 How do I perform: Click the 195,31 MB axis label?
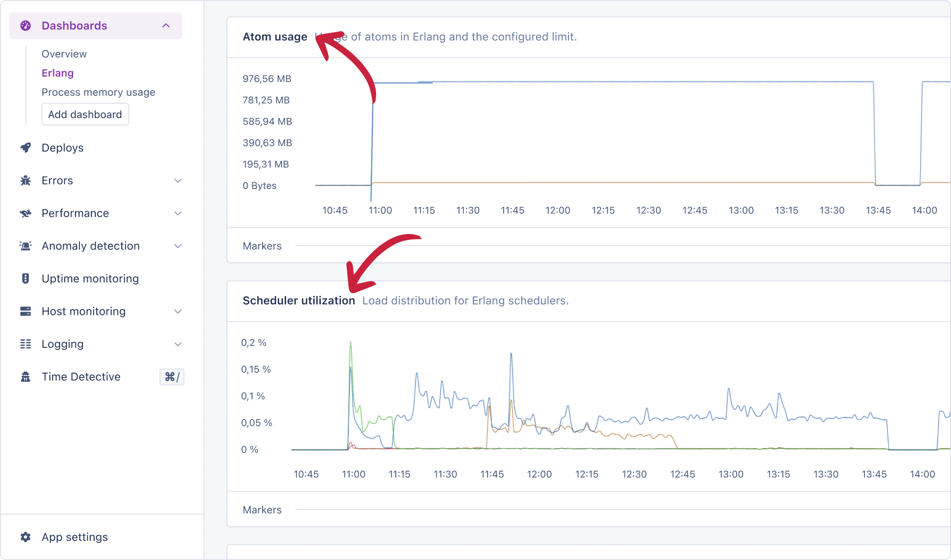(266, 164)
